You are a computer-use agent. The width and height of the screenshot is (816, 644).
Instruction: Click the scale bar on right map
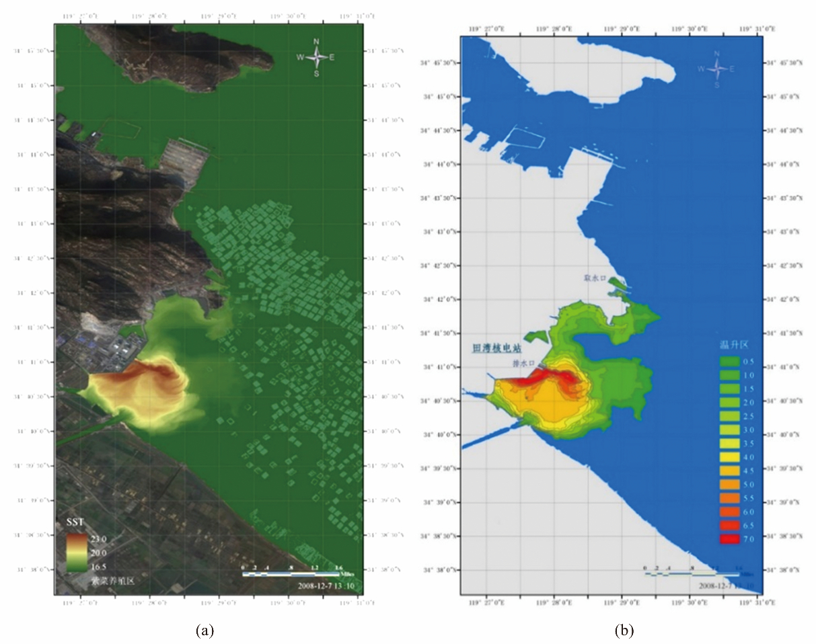click(693, 573)
